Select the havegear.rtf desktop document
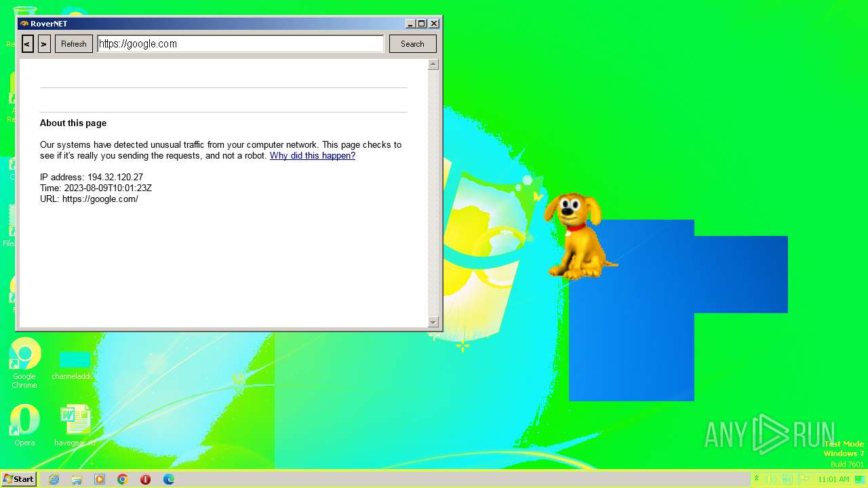Screen dimensions: 868x488 [75, 426]
